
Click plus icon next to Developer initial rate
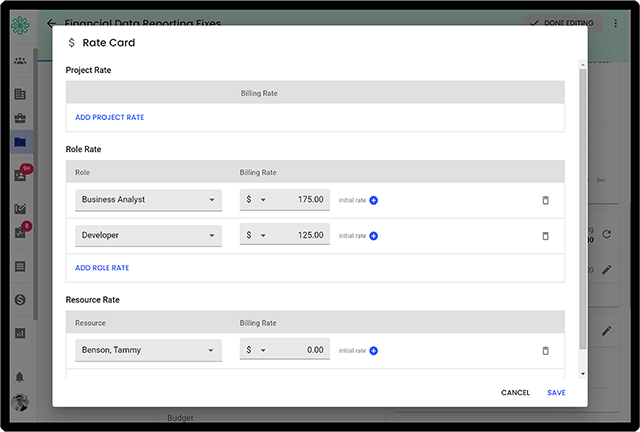click(374, 236)
